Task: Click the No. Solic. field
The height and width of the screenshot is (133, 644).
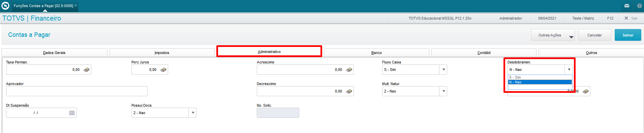Action: tap(278, 113)
